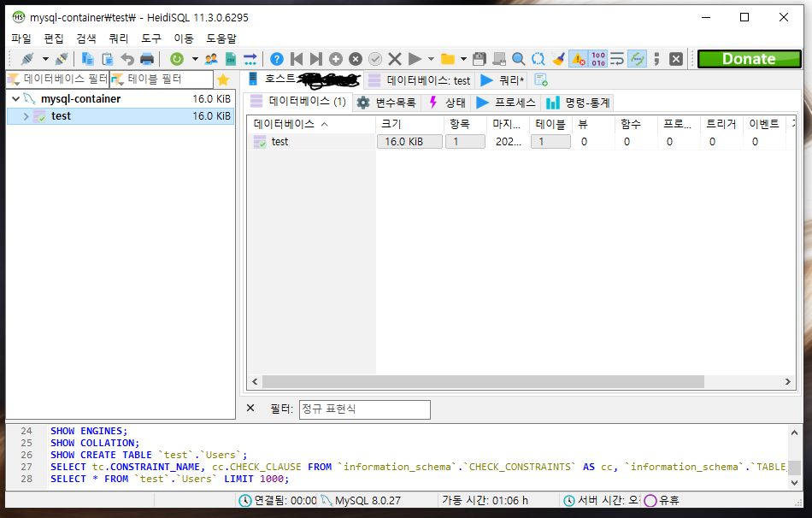This screenshot has width=812, height=518.
Task: Click the Clear broom icon
Action: (x=558, y=59)
